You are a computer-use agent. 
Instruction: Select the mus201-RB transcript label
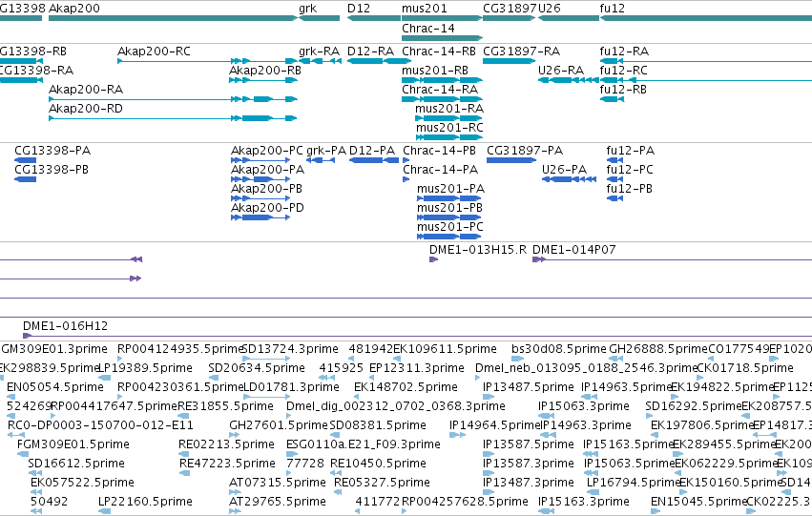tap(435, 71)
